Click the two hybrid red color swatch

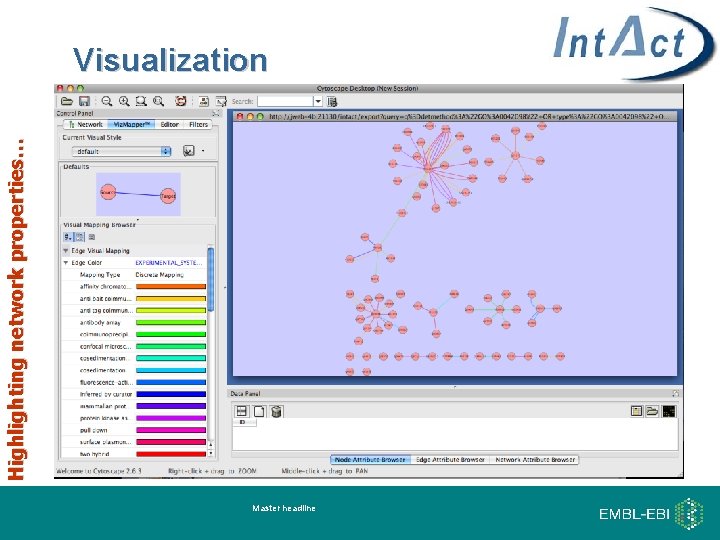pos(171,454)
